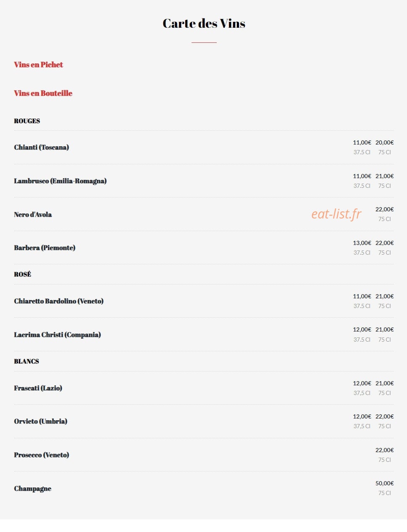The width and height of the screenshot is (407, 532).
Task: Click the Nero d'Avola wine name
Action: tap(33, 214)
